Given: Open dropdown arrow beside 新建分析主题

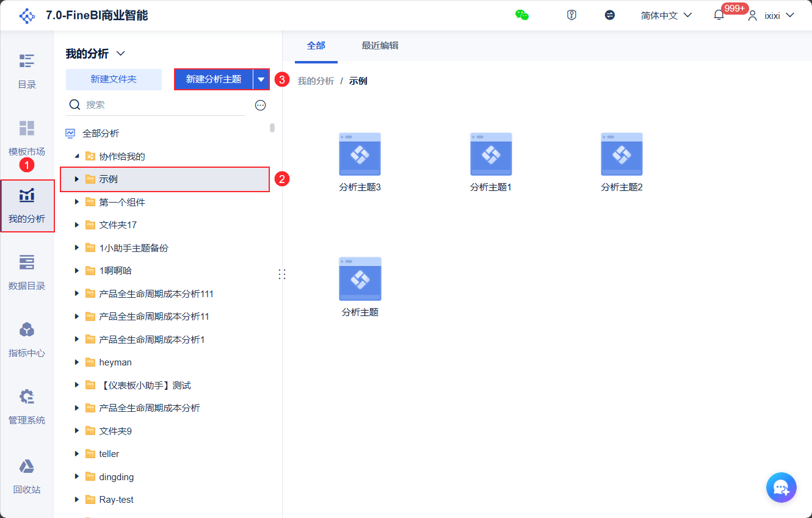Looking at the screenshot, I should tap(261, 79).
